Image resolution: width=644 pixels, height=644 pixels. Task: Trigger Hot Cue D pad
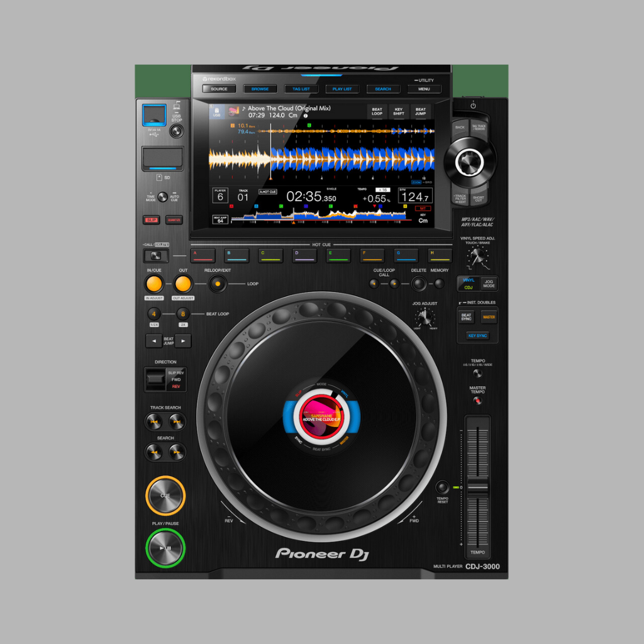pos(304,255)
